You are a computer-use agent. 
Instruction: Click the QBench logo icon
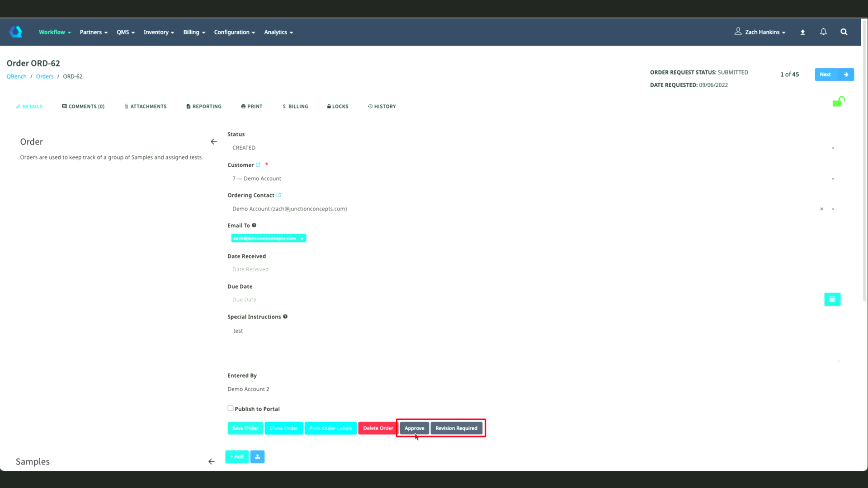(x=16, y=32)
